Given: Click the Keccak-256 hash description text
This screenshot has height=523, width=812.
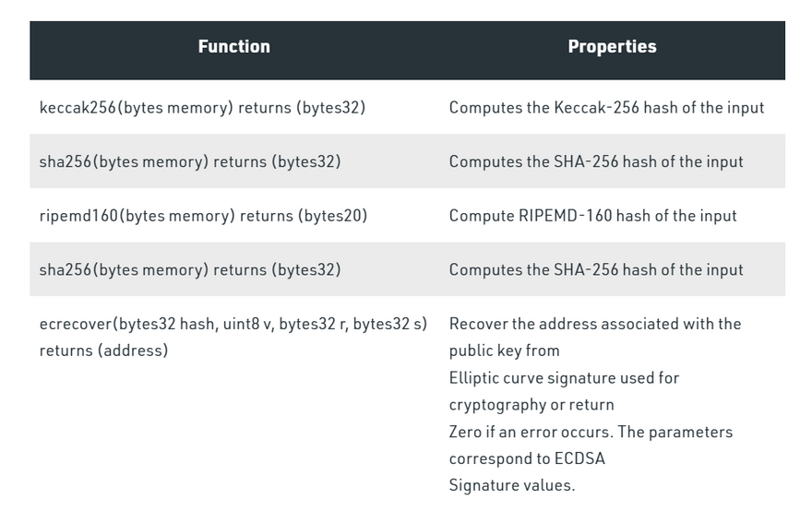Looking at the screenshot, I should tap(606, 108).
